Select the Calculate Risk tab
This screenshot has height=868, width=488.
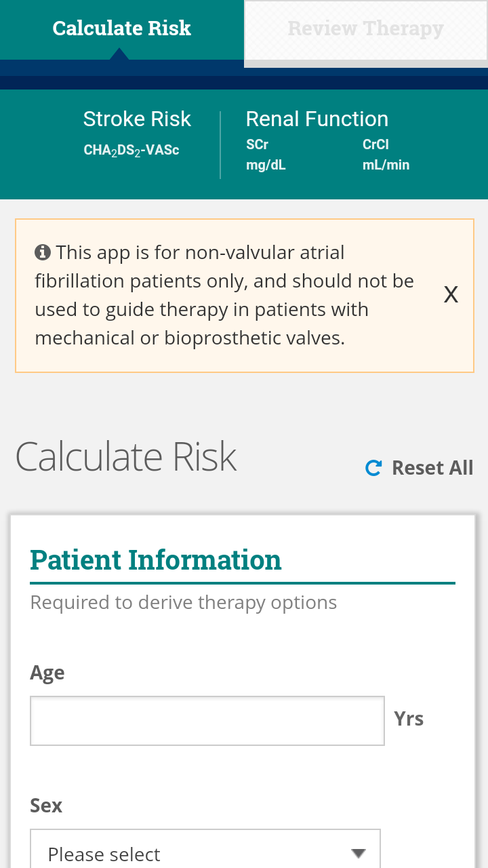[x=122, y=28]
